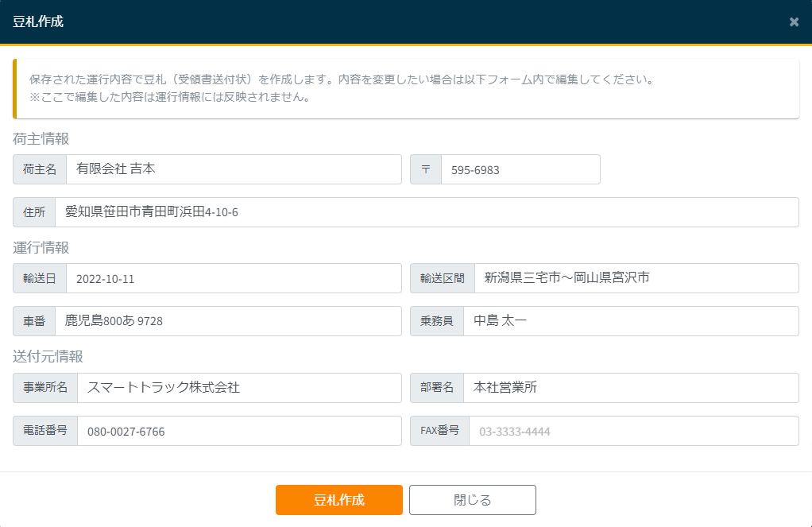This screenshot has width=812, height=527.
Task: Click the 部署名 field showing 本社営業所
Action: coord(630,388)
